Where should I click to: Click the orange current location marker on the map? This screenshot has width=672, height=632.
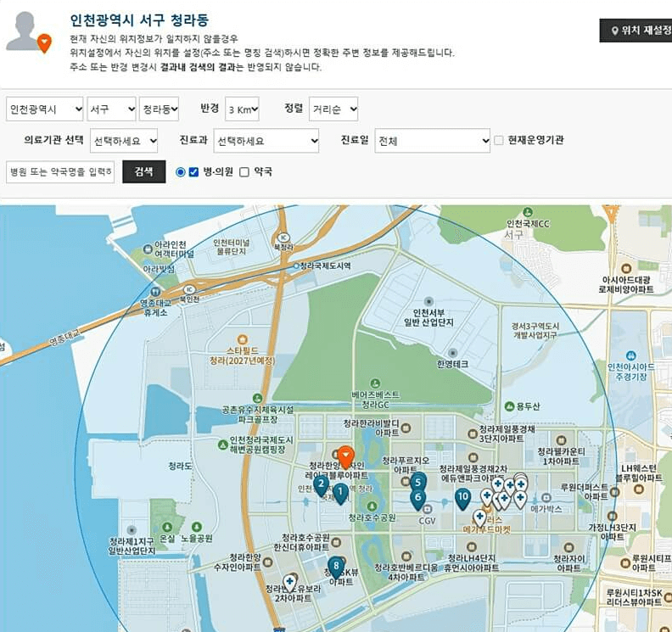coord(346,456)
